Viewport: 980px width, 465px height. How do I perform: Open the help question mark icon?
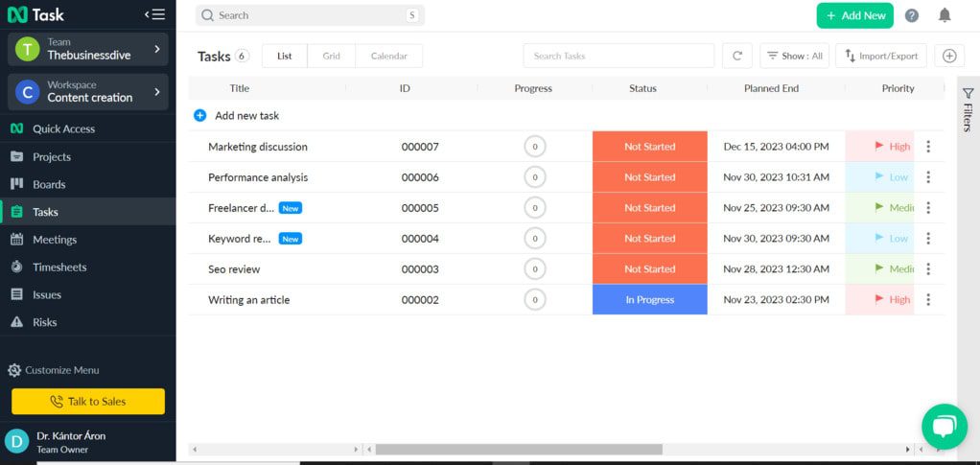click(x=912, y=15)
